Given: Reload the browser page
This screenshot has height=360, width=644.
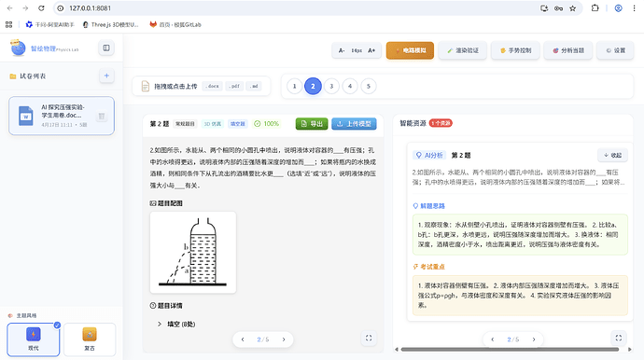Looking at the screenshot, I should (x=41, y=8).
